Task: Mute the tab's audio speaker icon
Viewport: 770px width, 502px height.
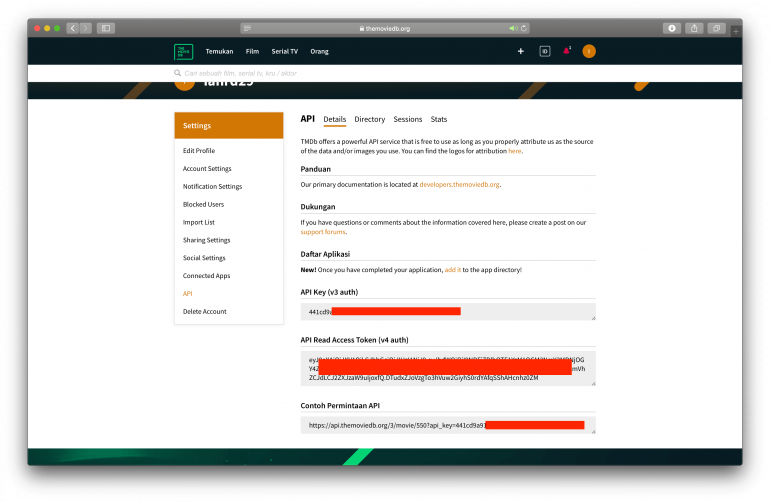Action: click(513, 28)
